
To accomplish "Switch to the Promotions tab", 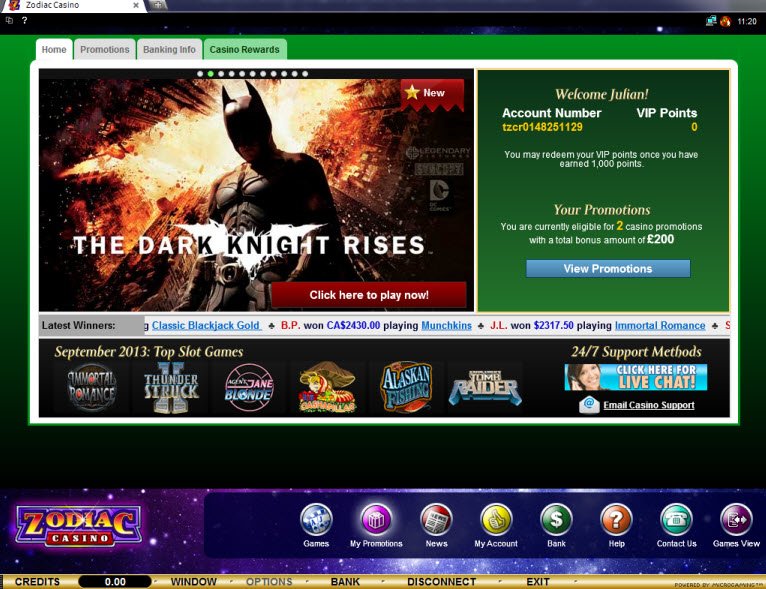I will 105,49.
